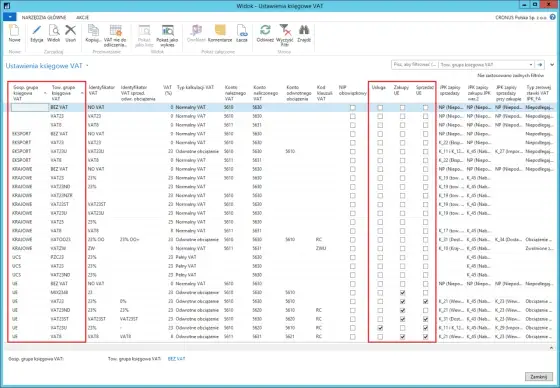The height and width of the screenshot is (388, 560).
Task: Toggle Usługa checkbox in PZC23 row
Action: click(380, 257)
